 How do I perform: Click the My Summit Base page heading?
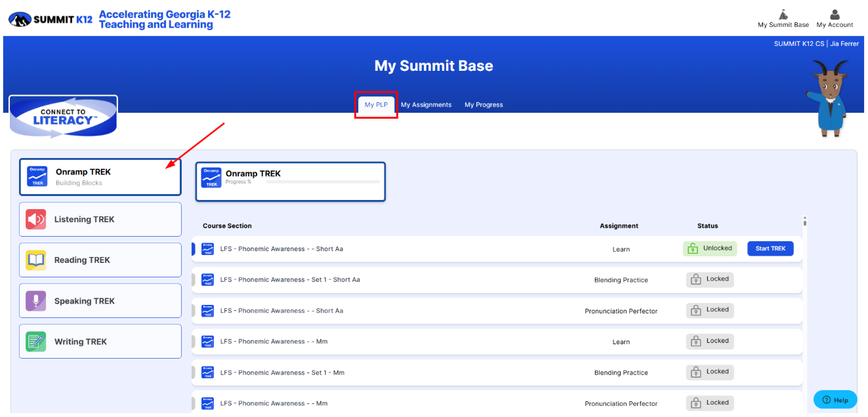[434, 66]
